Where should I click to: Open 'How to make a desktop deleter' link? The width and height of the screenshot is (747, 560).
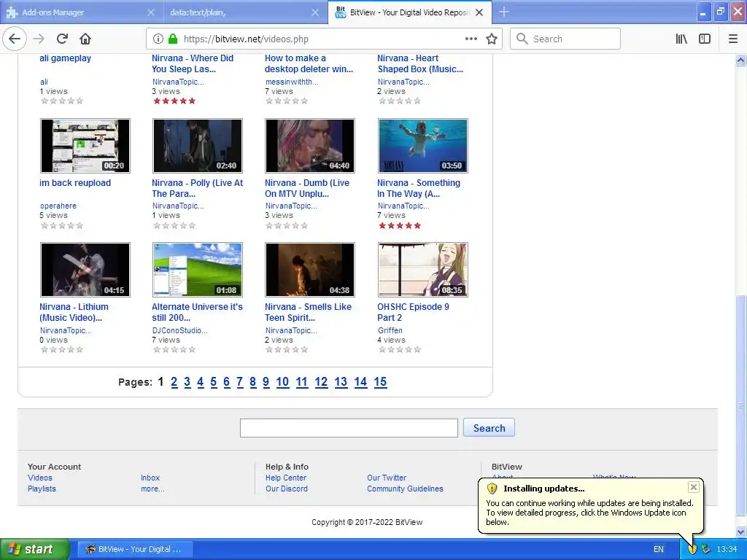coord(309,63)
